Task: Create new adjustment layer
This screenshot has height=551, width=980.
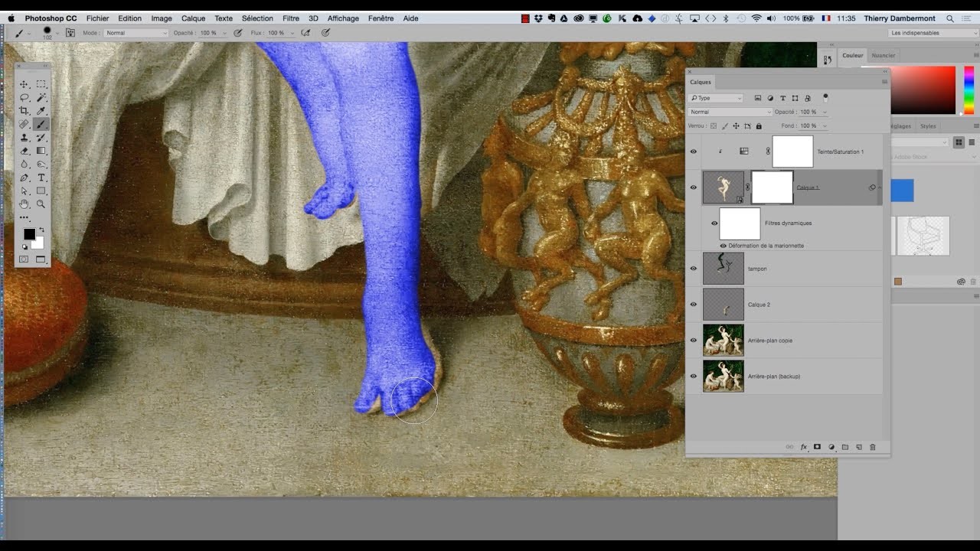Action: tap(831, 447)
